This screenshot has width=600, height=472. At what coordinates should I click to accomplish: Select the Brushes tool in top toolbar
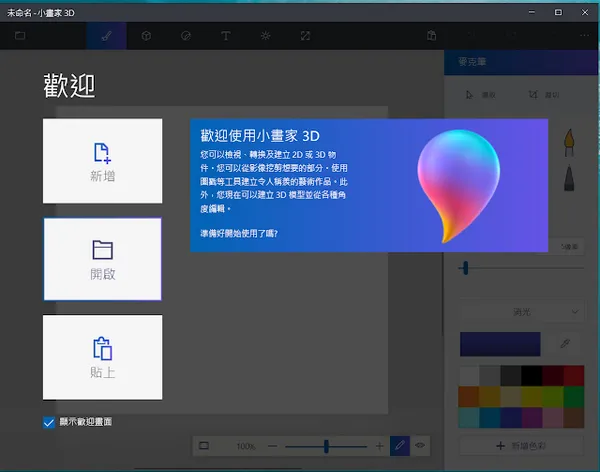tap(106, 36)
